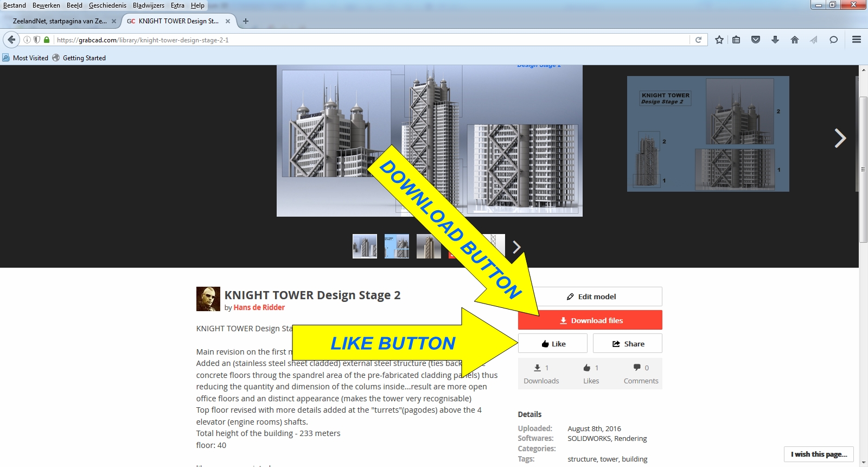Open the Beeld menu

(74, 5)
